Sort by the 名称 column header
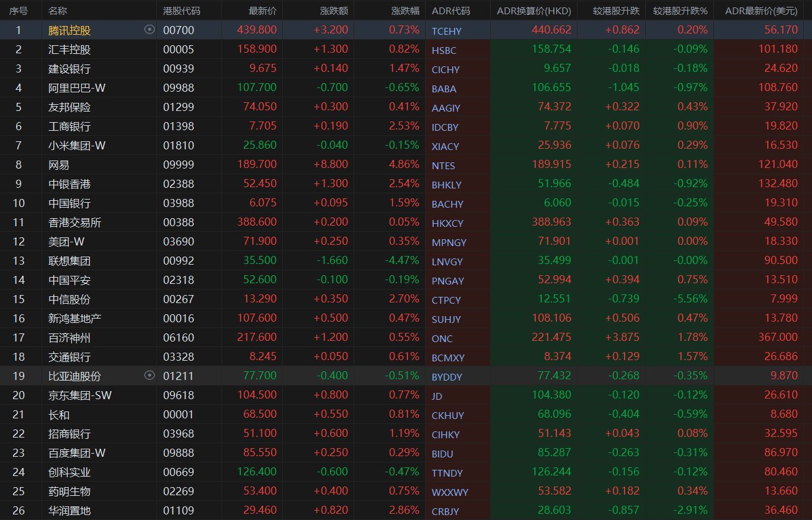The width and height of the screenshot is (812, 520). (x=58, y=11)
